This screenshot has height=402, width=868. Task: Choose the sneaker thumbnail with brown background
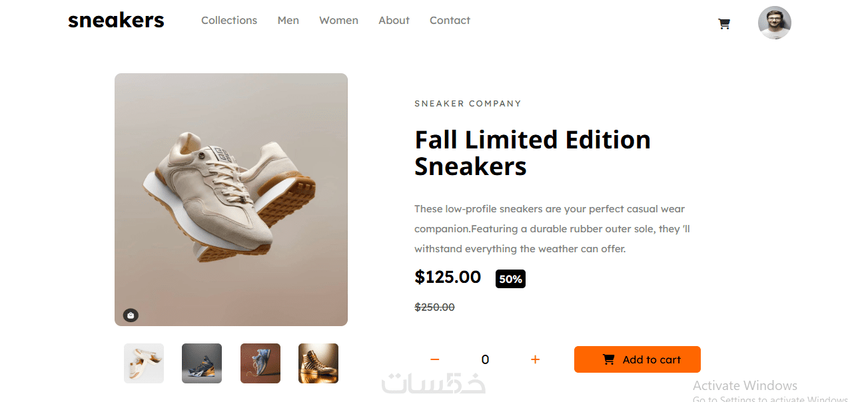pos(260,363)
